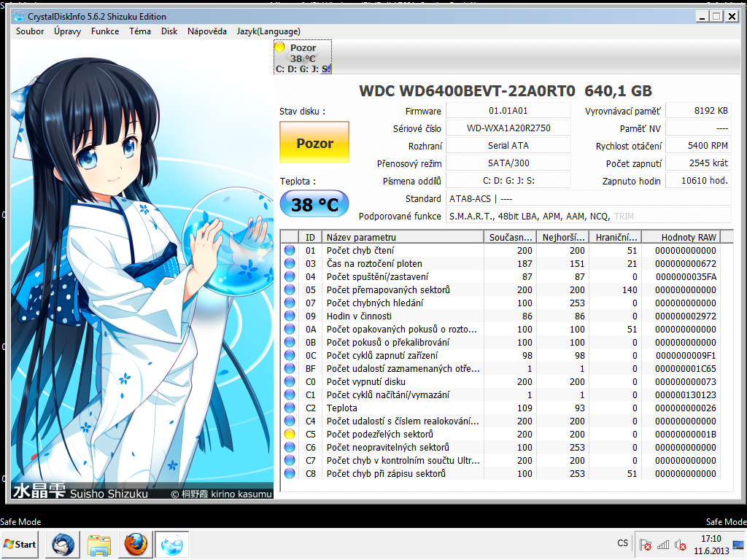
Task: Click status orb for row BF
Action: [x=290, y=368]
